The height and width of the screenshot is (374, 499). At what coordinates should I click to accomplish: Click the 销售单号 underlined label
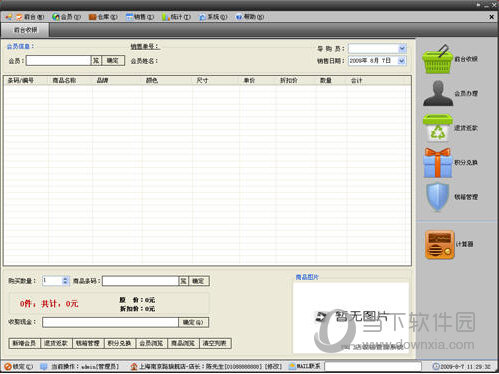[x=145, y=47]
